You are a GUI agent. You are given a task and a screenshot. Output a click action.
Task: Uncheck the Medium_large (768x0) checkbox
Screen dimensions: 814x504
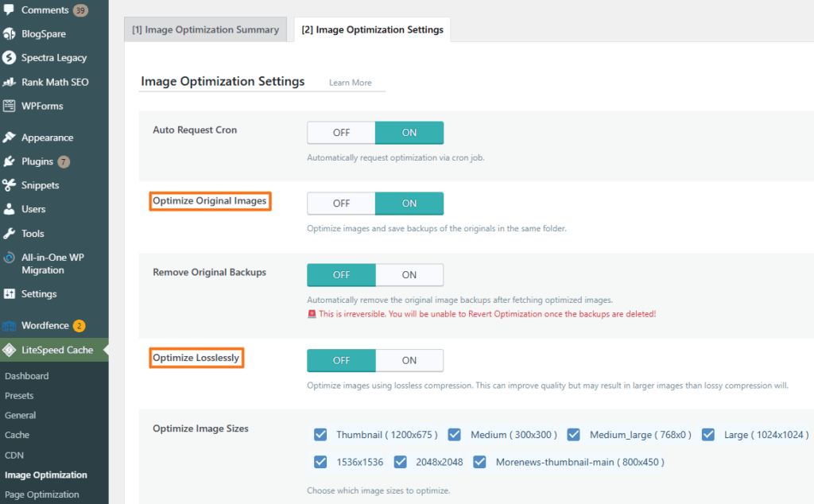573,435
